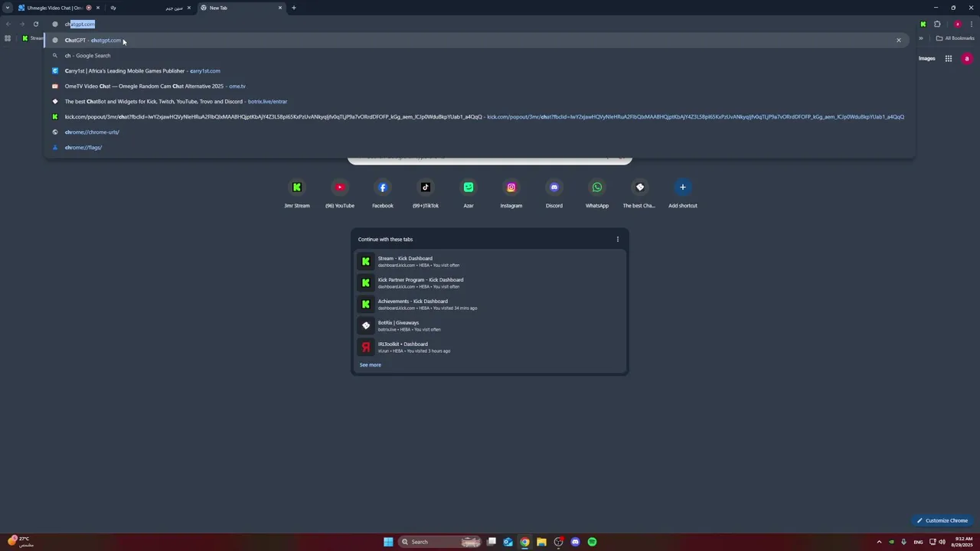
Task: Open the Azar shortcut
Action: (x=469, y=194)
